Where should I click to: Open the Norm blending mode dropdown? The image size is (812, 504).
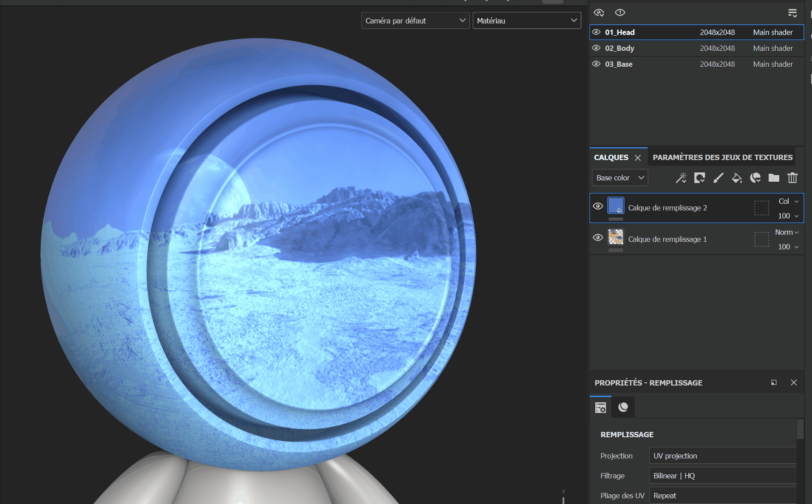[x=786, y=232]
